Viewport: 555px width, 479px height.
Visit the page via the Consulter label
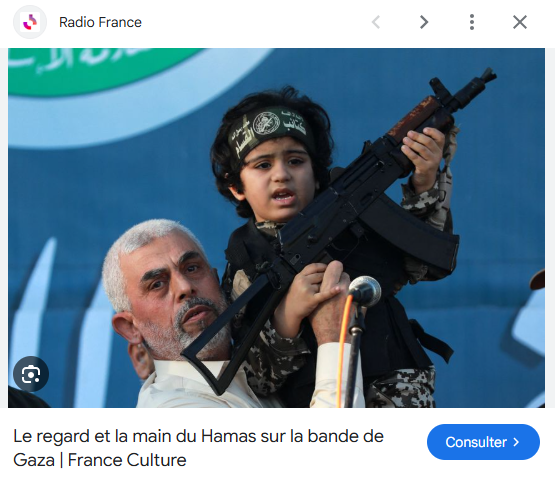[476, 442]
